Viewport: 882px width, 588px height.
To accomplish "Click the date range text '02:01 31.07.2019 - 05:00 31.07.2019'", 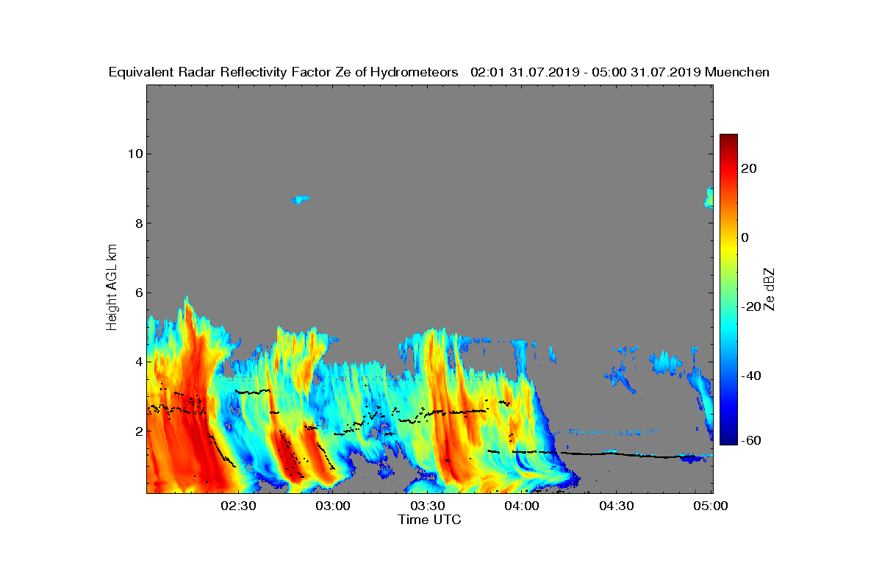I will (x=585, y=72).
